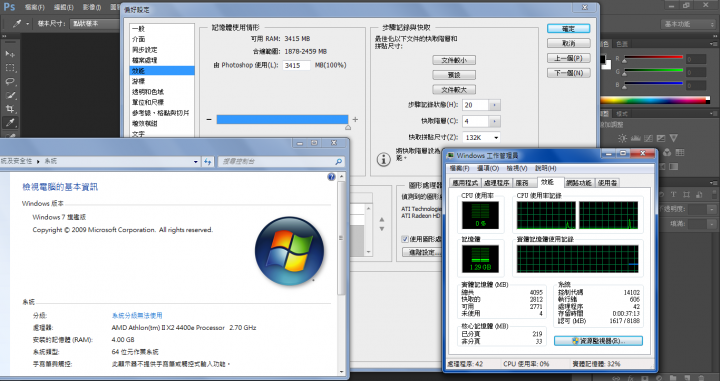Select the Eyedropper tool in the toolbar

click(10, 123)
